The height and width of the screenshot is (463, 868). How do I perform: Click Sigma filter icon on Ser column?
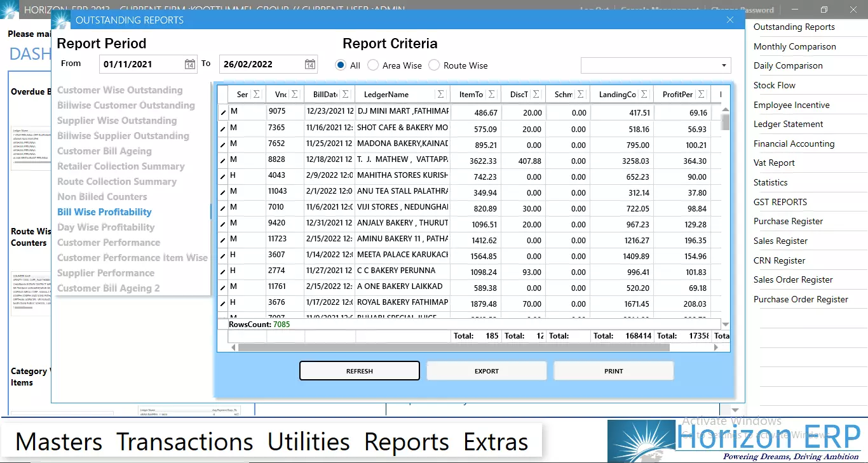tap(257, 93)
